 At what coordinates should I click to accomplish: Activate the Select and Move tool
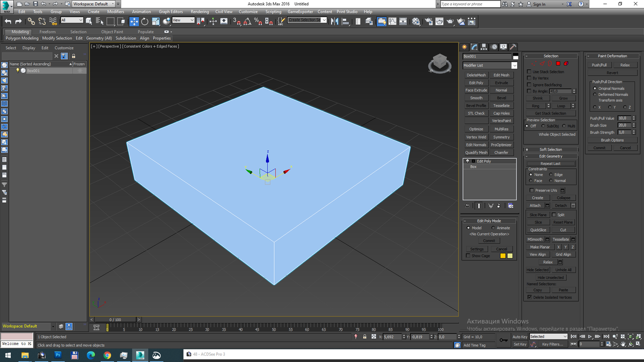click(134, 21)
